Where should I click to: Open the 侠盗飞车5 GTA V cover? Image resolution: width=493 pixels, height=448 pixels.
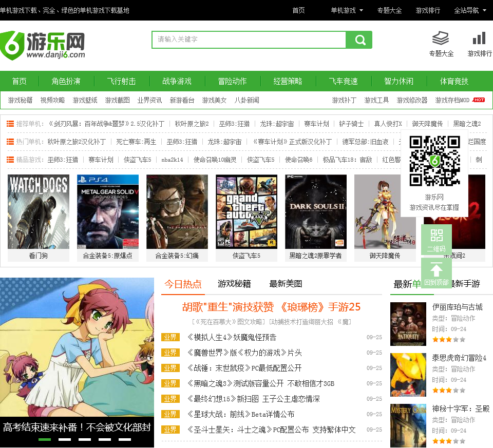tap(246, 212)
